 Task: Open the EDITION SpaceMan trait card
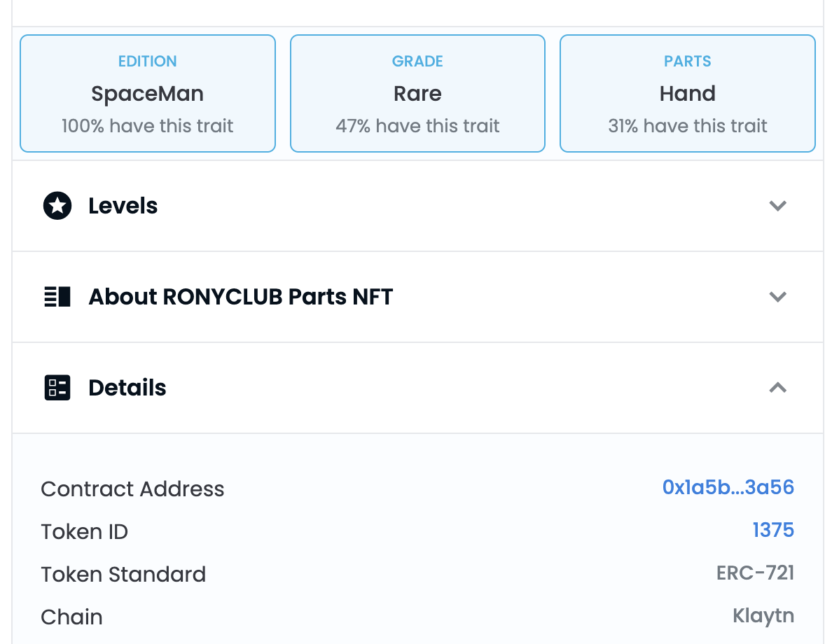click(148, 94)
